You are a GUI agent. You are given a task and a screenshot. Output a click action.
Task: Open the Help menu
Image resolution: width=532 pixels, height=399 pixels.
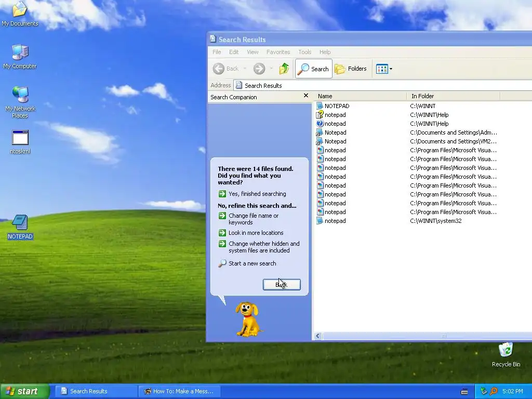(325, 52)
